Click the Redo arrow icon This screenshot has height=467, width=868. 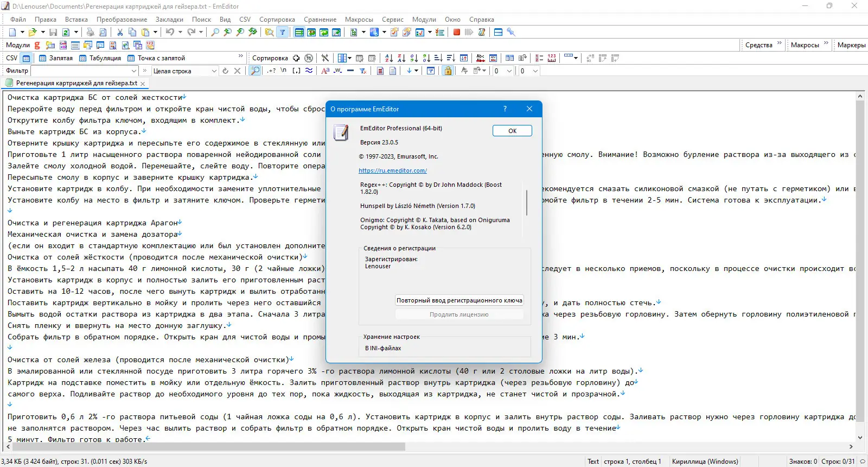pos(191,32)
